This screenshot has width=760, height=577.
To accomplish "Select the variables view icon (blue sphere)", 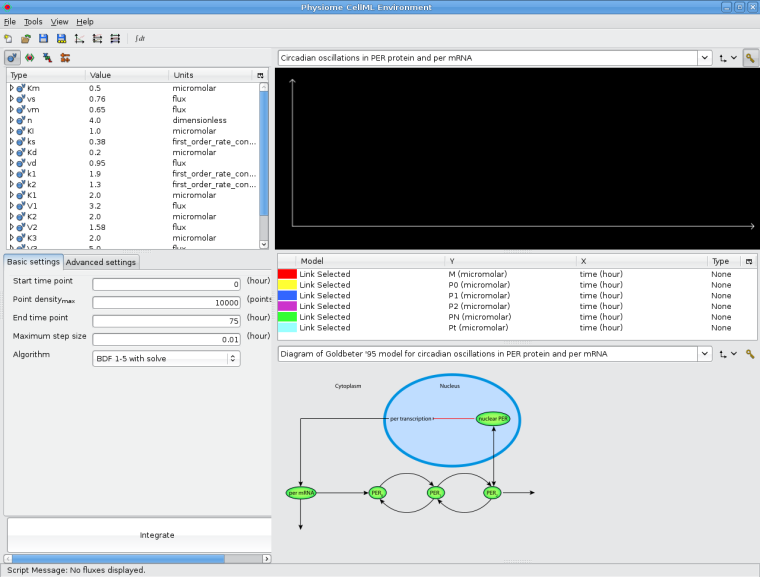I will pyautogui.click(x=12, y=58).
